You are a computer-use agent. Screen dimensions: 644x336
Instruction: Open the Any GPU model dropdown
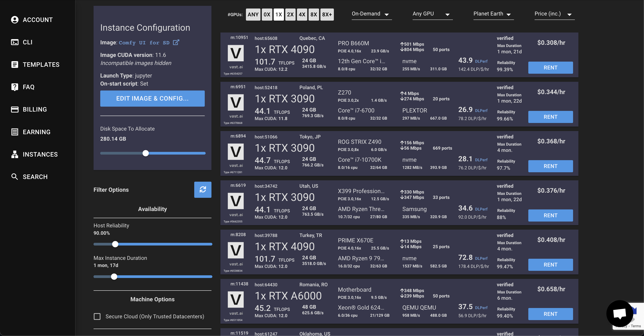pyautogui.click(x=432, y=14)
